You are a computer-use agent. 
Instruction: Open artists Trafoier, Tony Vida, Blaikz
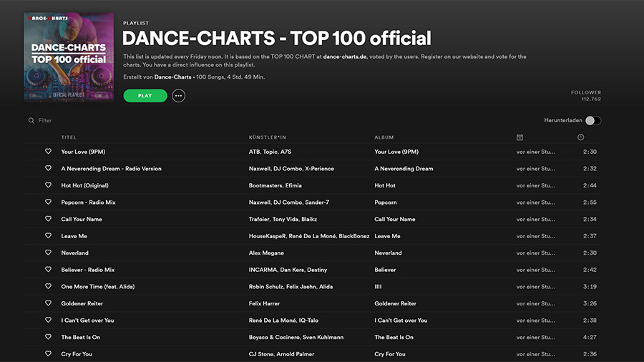pos(283,219)
